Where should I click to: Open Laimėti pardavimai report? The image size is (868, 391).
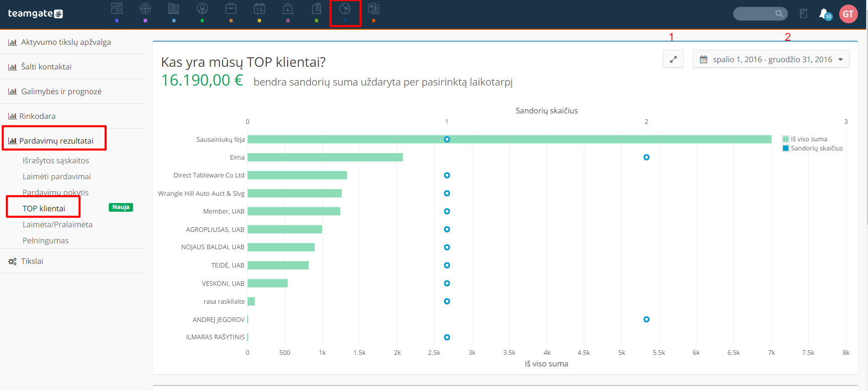(57, 177)
